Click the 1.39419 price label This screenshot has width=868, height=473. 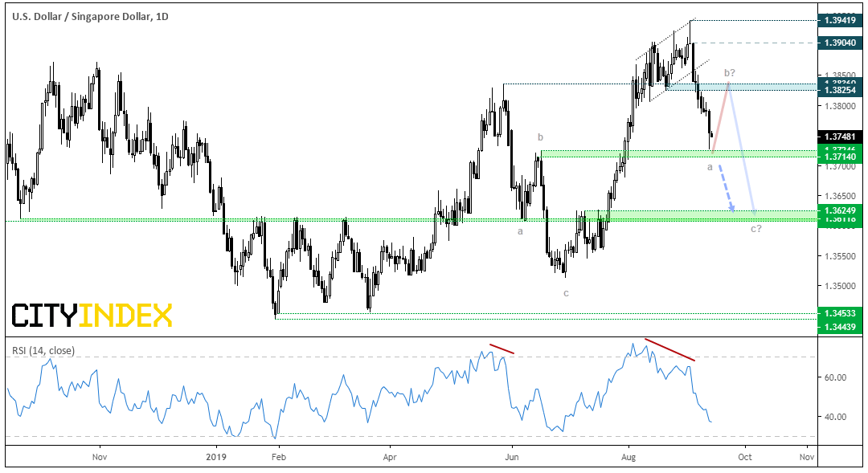840,20
